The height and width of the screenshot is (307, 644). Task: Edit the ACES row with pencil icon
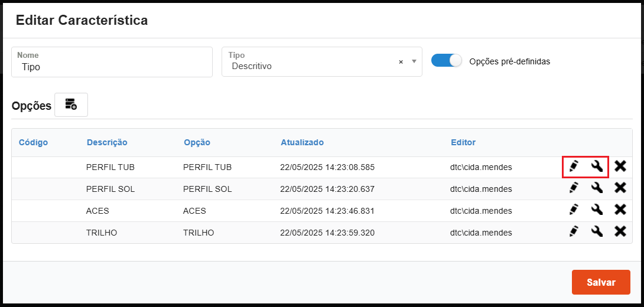573,210
